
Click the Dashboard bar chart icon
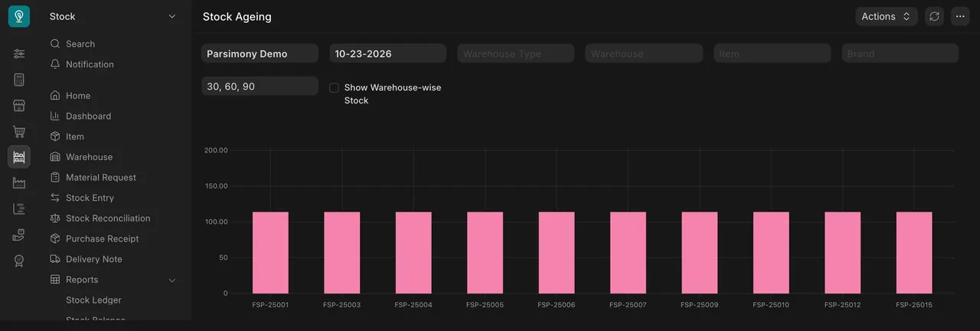pyautogui.click(x=55, y=116)
